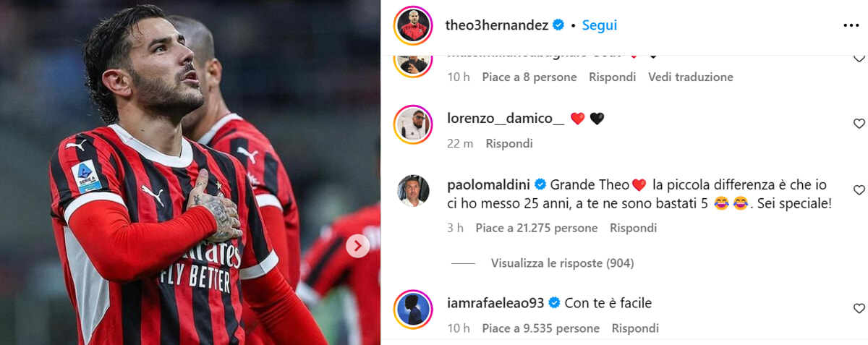Open lorenzo__damico__'s profile picture
Screen dimensions: 868x345
(x=413, y=124)
